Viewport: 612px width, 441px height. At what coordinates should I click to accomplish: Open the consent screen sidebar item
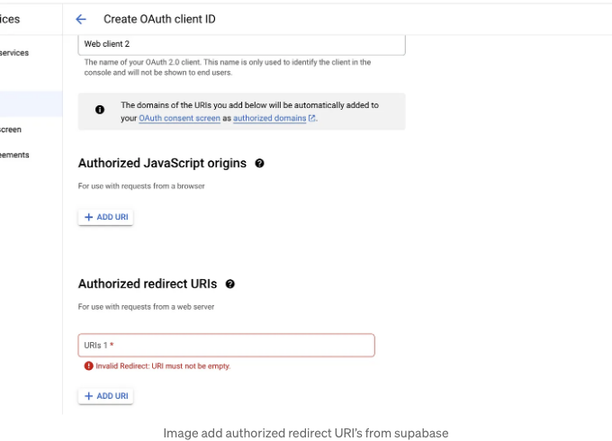click(11, 130)
